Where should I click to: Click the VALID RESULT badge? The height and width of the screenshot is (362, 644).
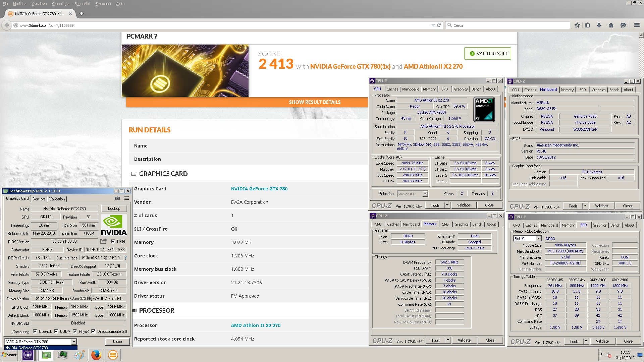(488, 54)
